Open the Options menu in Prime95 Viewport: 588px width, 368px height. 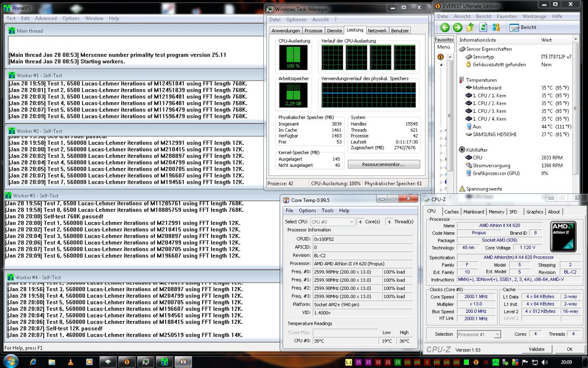(x=71, y=18)
